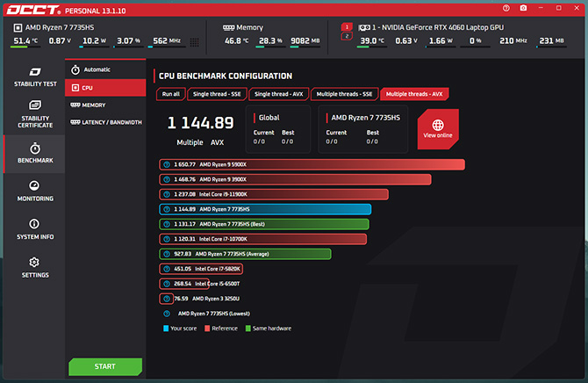Image resolution: width=588 pixels, height=383 pixels.
Task: Choose the Automatic benchmark mode
Action: [x=105, y=69]
